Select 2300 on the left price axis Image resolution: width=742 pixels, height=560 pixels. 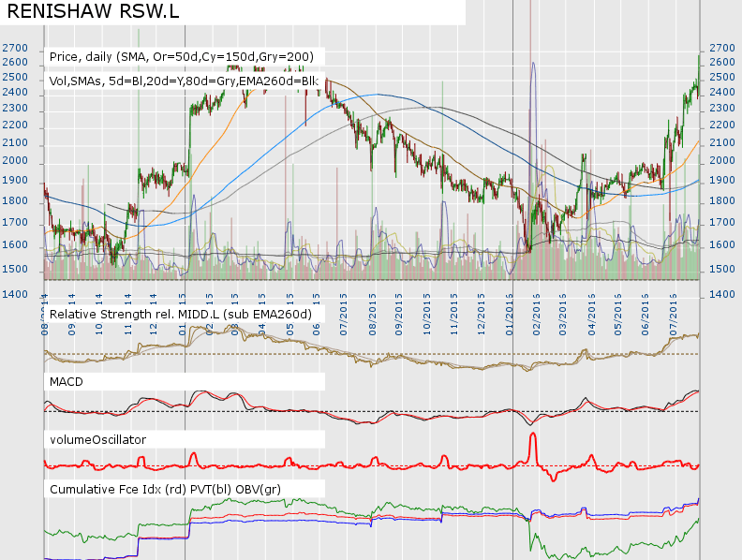[x=15, y=108]
